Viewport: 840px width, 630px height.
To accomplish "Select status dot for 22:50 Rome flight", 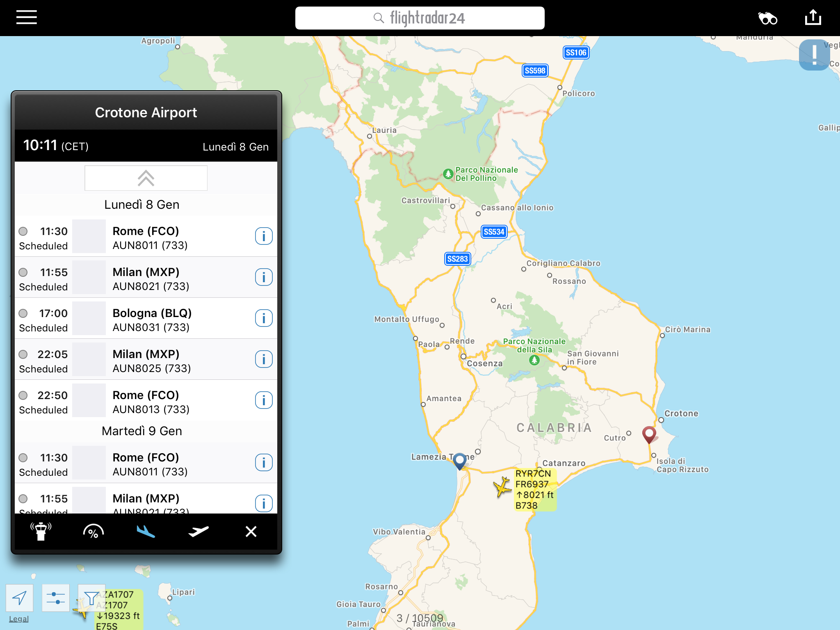I will pos(23,395).
